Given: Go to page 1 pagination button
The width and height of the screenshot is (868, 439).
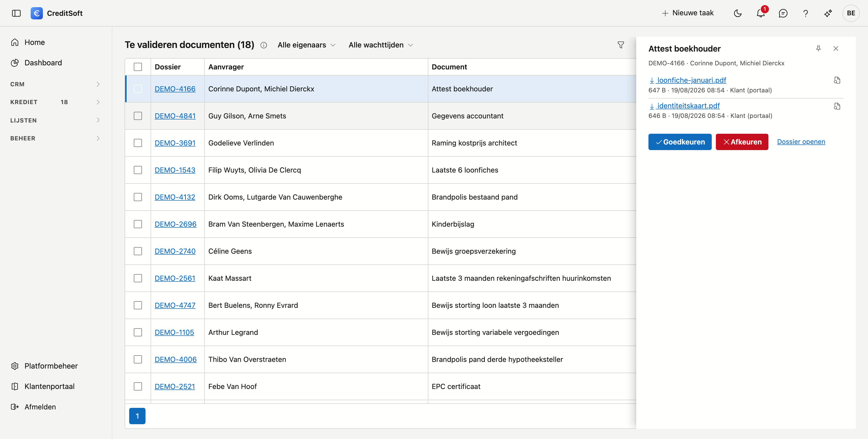Looking at the screenshot, I should pos(137,416).
